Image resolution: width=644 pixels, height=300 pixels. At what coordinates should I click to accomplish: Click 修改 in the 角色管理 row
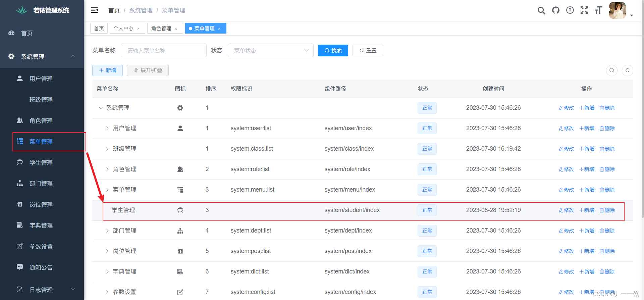coord(566,169)
